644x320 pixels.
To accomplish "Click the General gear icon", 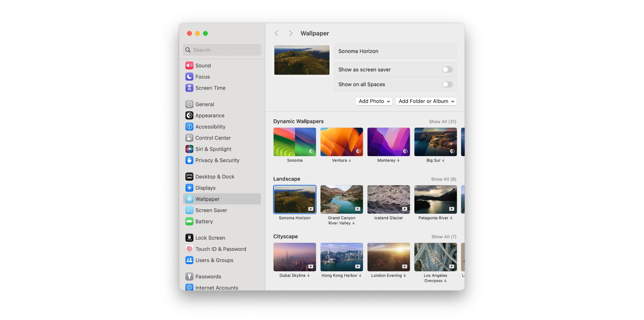I will click(x=189, y=104).
